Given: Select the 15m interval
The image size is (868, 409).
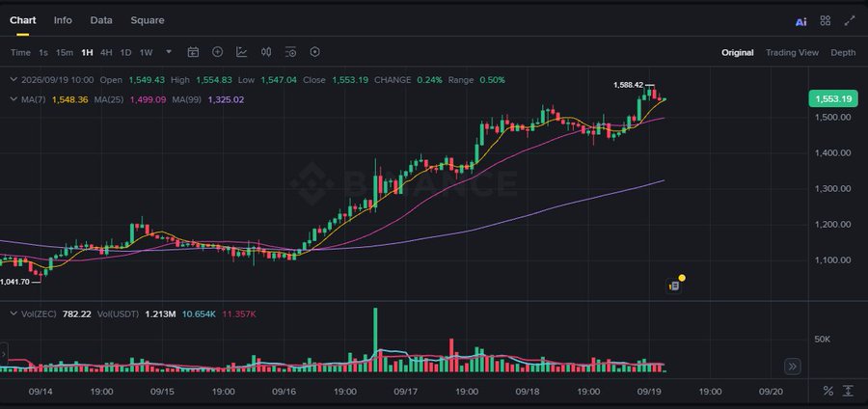Looking at the screenshot, I should [x=65, y=53].
